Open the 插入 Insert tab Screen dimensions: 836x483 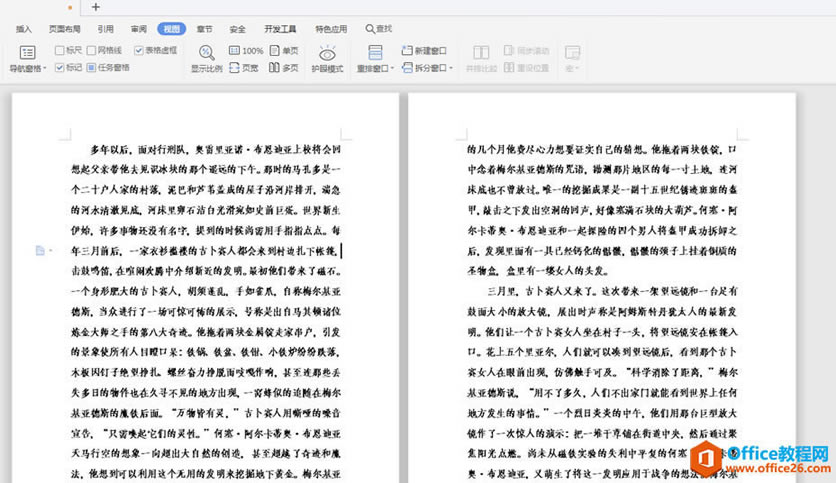point(23,29)
